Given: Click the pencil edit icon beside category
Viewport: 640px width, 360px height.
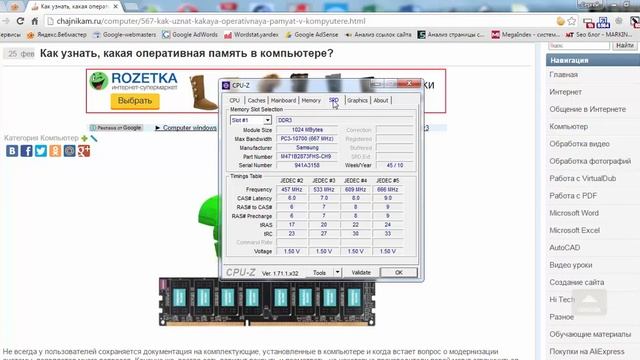Looking at the screenshot, I should [93, 138].
